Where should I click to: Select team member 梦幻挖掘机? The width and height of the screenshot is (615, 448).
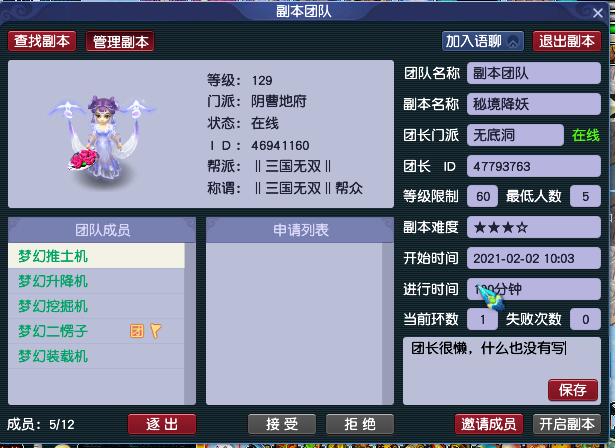pyautogui.click(x=96, y=306)
